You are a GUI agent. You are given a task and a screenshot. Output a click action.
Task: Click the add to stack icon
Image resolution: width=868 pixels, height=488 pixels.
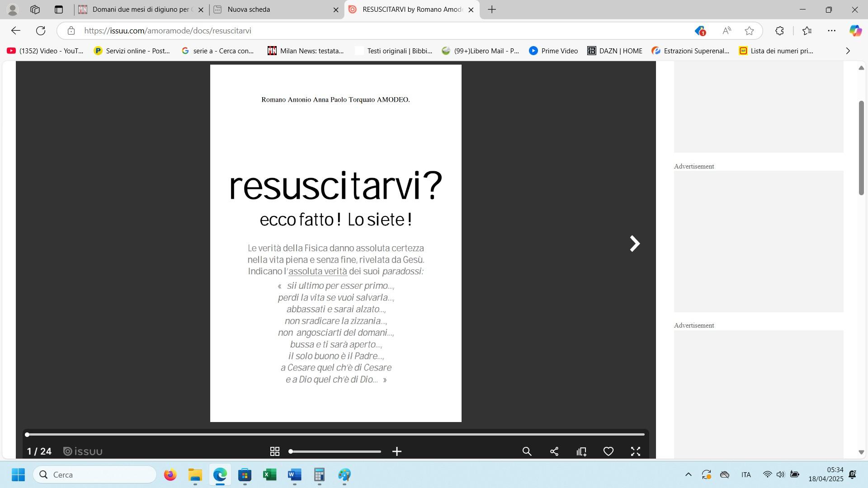[x=581, y=451]
